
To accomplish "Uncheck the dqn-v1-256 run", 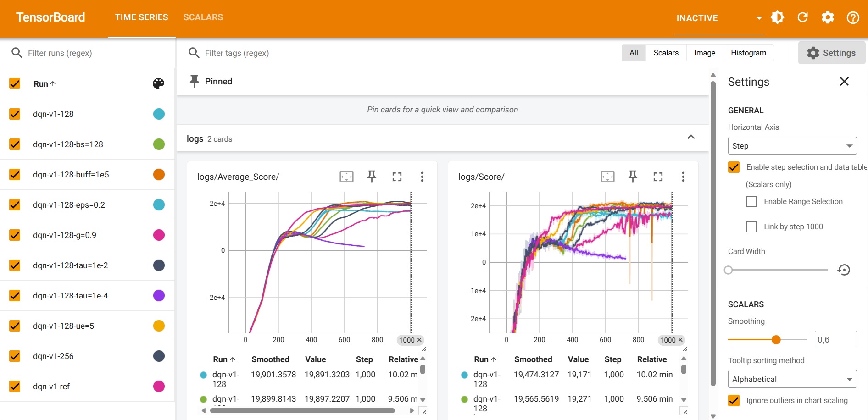I will tap(15, 356).
